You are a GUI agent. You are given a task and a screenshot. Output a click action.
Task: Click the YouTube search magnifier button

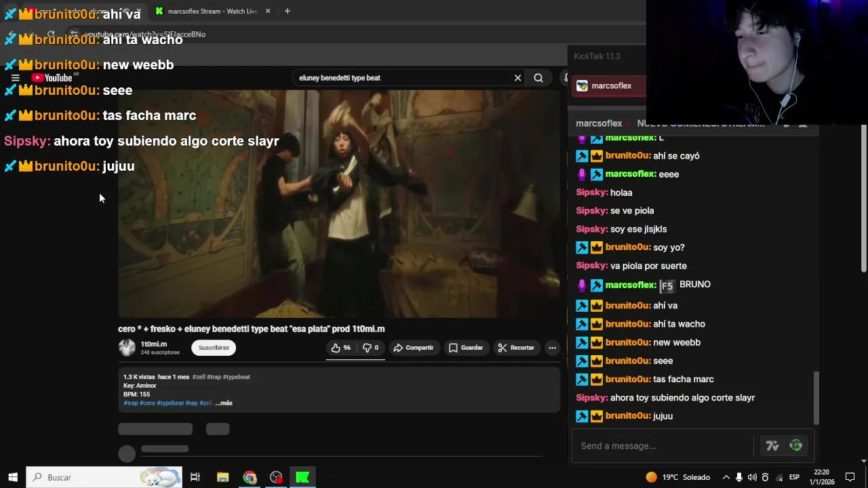coord(538,78)
